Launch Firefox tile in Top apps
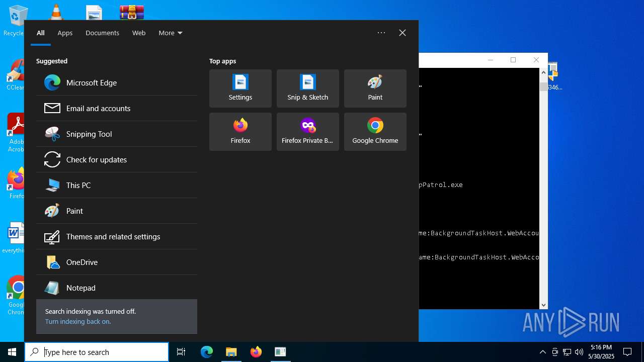 pyautogui.click(x=240, y=132)
